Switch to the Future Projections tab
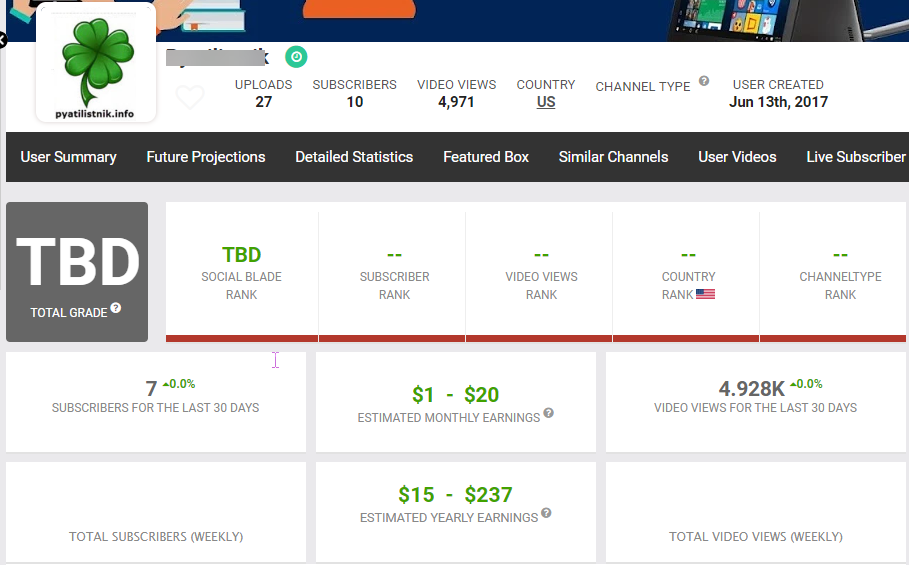This screenshot has height=565, width=909. [x=206, y=157]
